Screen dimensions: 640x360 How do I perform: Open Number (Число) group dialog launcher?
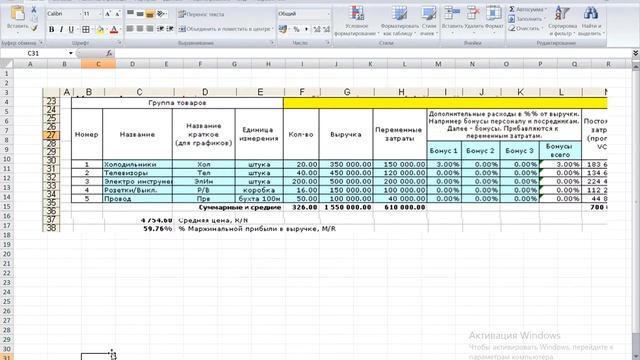[x=327, y=43]
